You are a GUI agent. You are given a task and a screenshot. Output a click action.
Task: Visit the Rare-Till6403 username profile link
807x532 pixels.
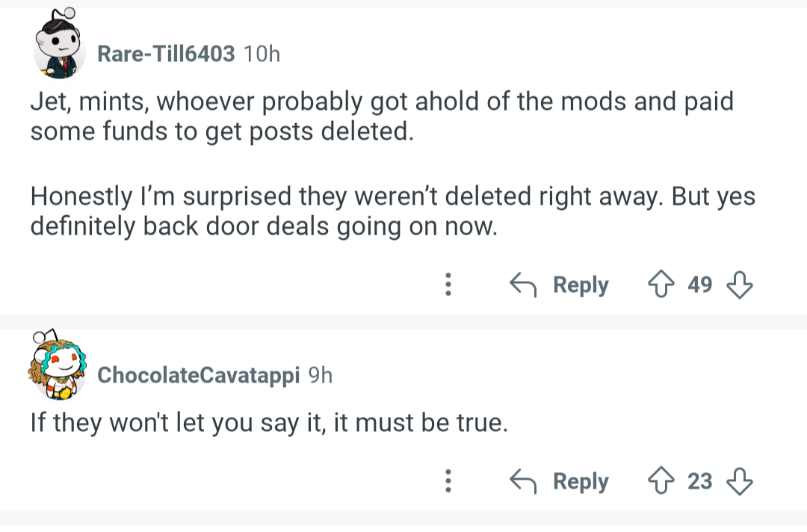[x=166, y=54]
